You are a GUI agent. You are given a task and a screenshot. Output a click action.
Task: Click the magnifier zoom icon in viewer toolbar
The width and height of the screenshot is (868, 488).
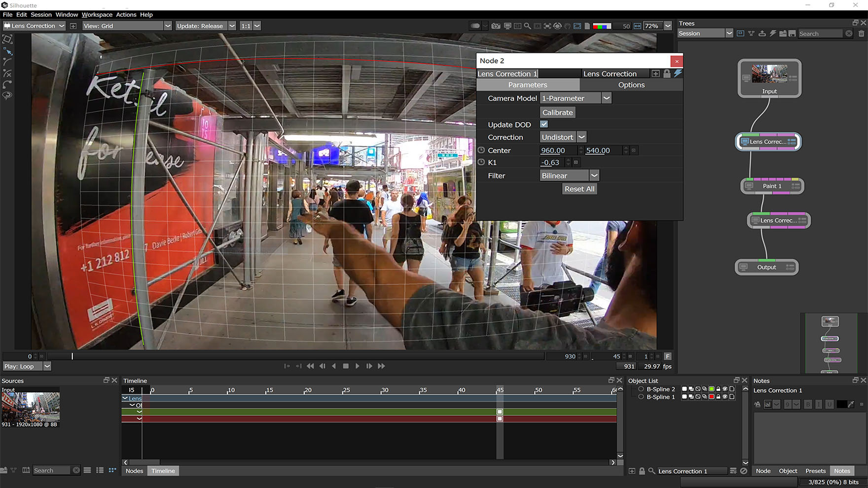pos(527,26)
